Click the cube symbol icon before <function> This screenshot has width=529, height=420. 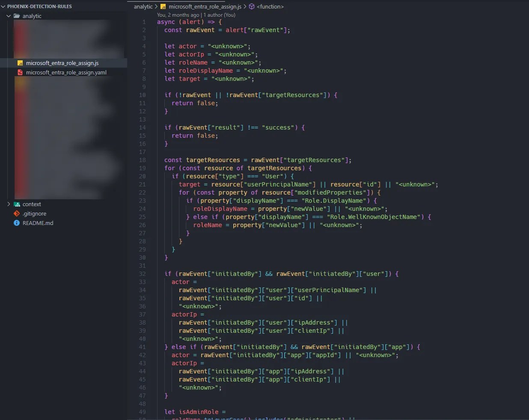coord(252,7)
